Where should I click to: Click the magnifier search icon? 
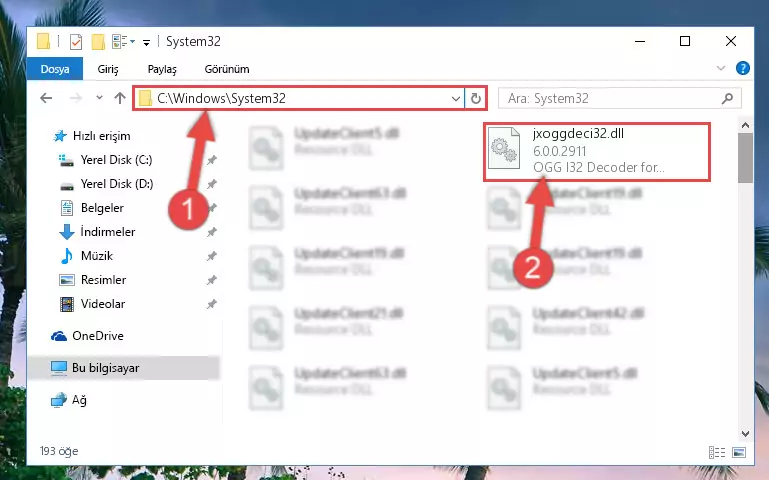pos(727,99)
